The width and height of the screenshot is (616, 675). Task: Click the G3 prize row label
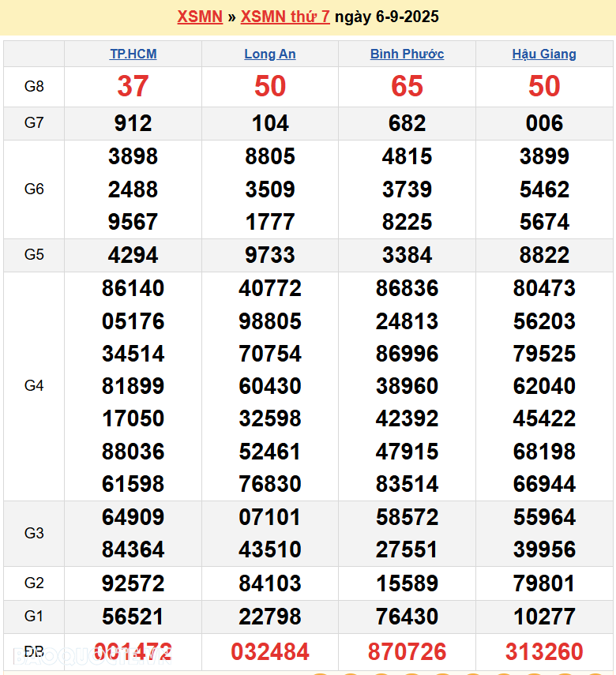pos(34,534)
